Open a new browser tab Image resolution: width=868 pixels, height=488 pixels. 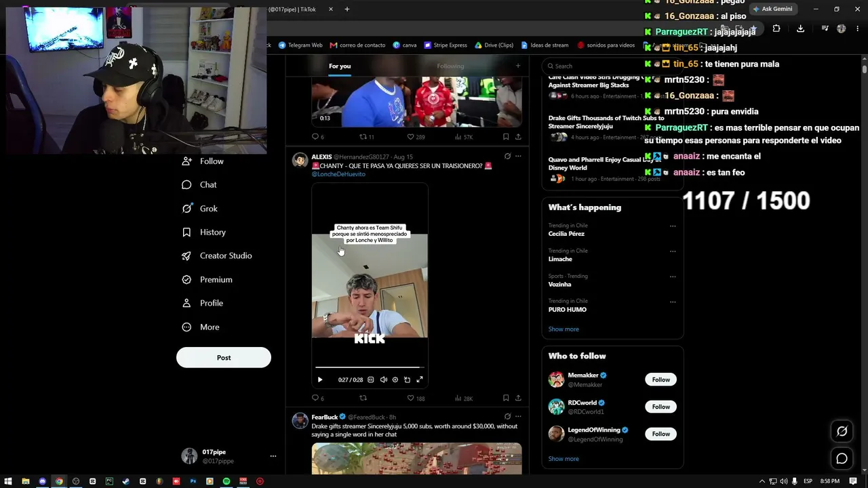pyautogui.click(x=347, y=9)
